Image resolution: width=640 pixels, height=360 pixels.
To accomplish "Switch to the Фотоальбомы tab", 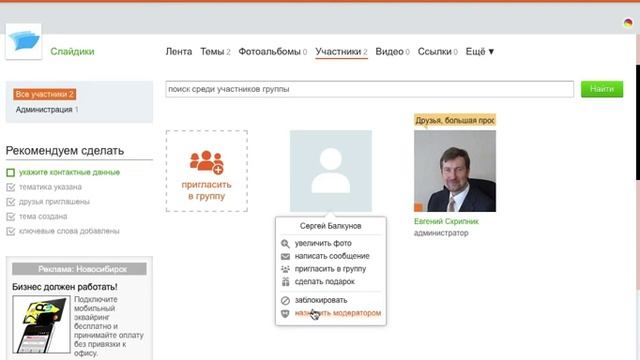I will pyautogui.click(x=273, y=51).
